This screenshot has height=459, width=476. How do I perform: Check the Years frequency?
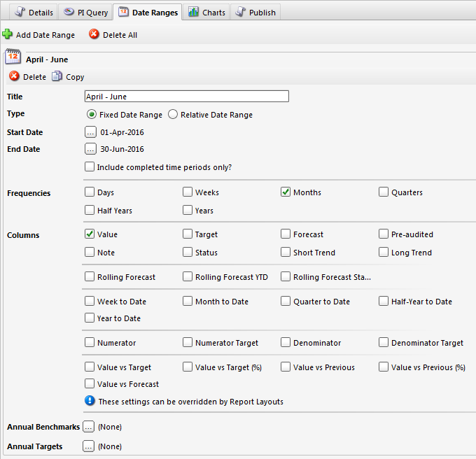[x=188, y=210]
